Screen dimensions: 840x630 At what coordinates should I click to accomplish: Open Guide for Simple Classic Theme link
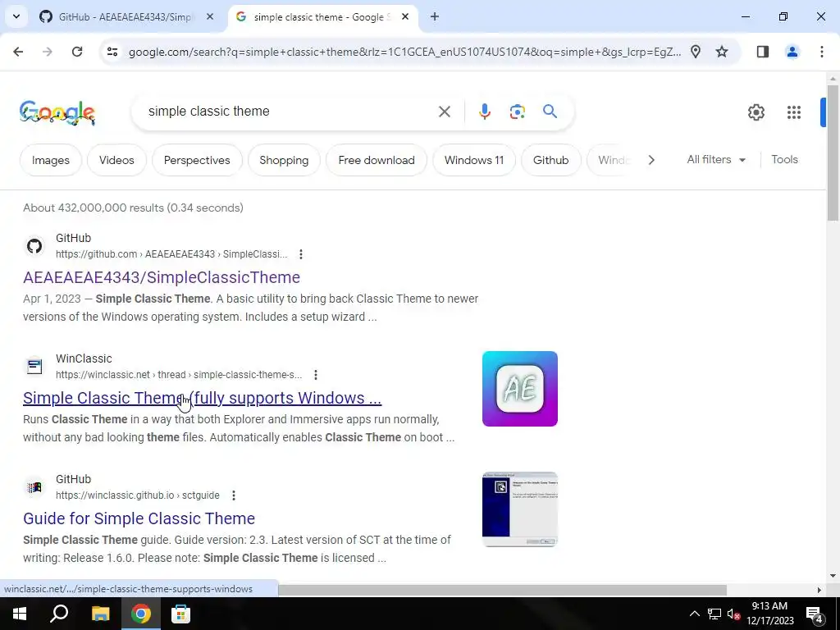[x=139, y=518]
